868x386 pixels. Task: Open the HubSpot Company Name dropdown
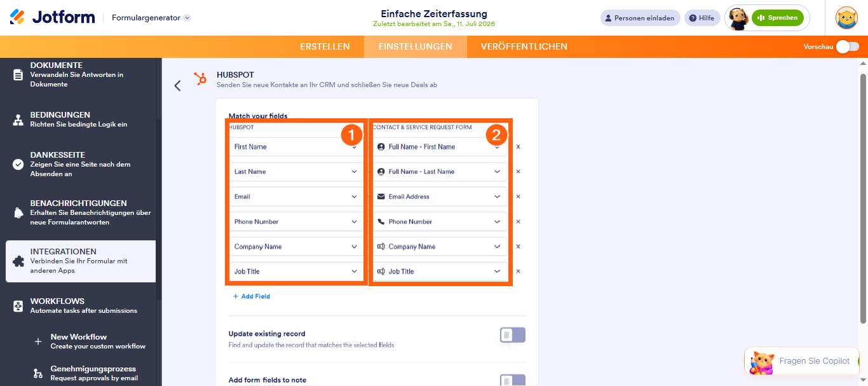tap(295, 247)
